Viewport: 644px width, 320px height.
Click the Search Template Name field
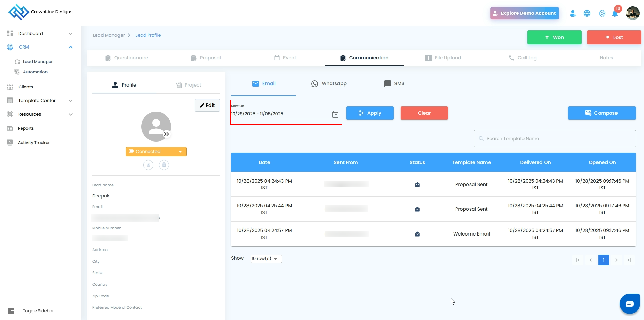pyautogui.click(x=555, y=139)
